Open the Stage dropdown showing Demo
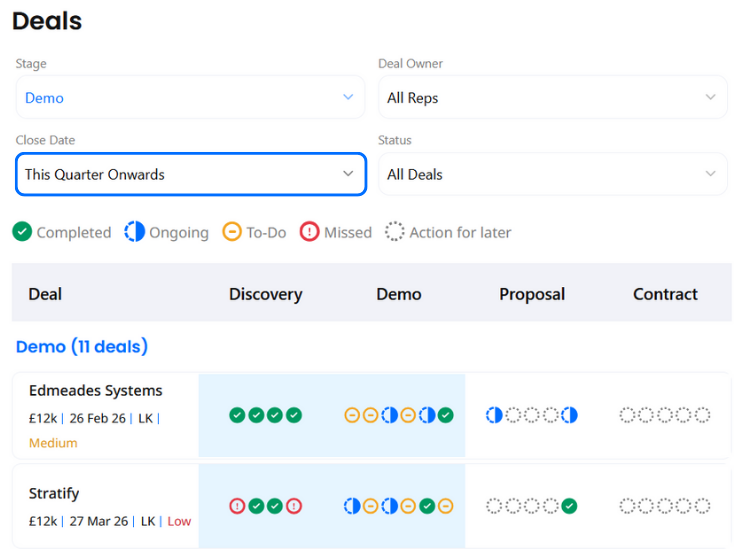The height and width of the screenshot is (550, 743). click(190, 98)
